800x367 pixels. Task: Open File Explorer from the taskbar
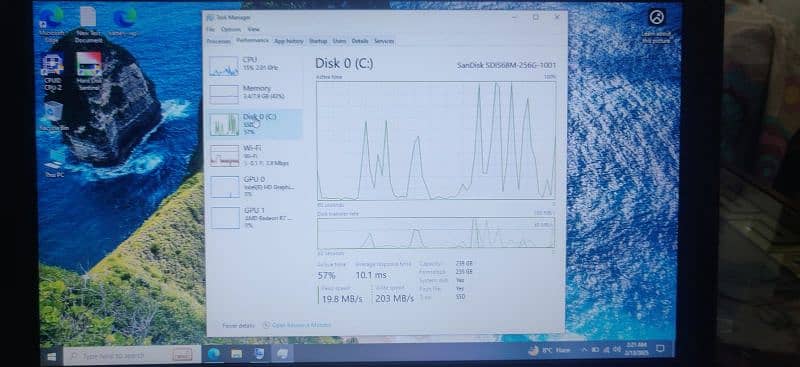237,354
